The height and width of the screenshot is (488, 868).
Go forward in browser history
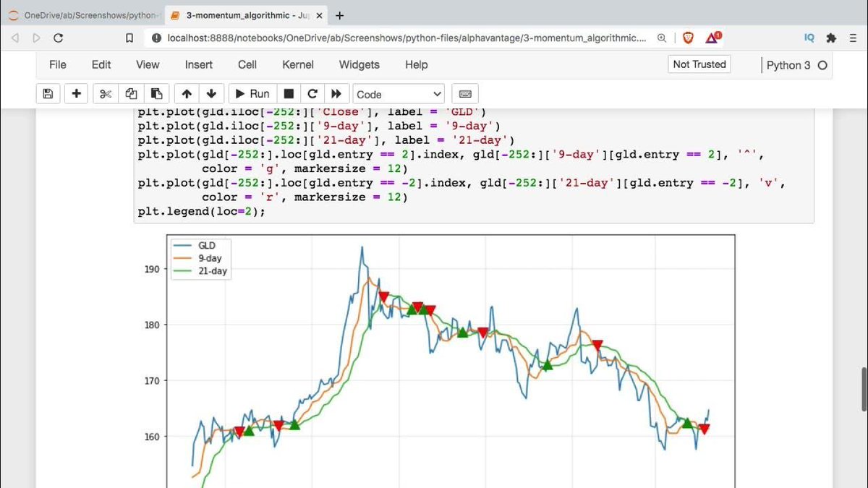(38, 38)
